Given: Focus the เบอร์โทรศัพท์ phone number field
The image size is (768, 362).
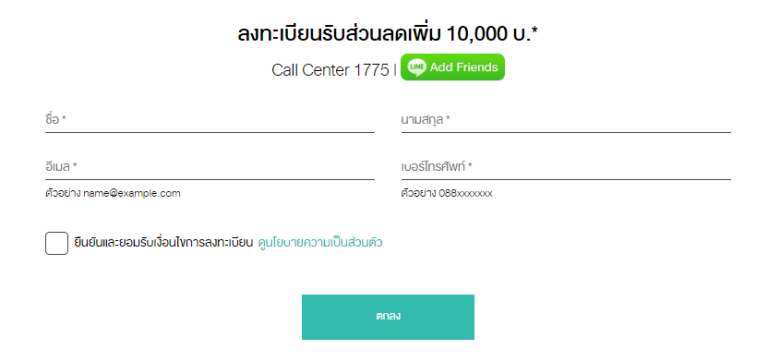Looking at the screenshot, I should pyautogui.click(x=566, y=167).
